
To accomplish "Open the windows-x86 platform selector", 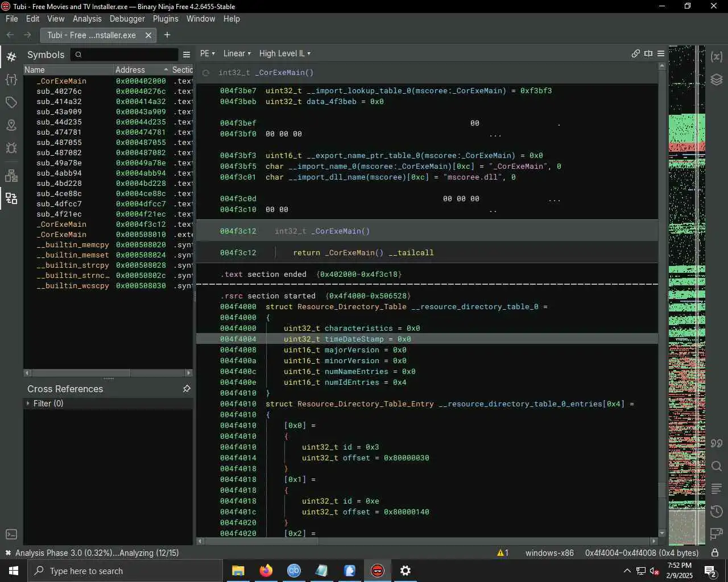I will (549, 552).
